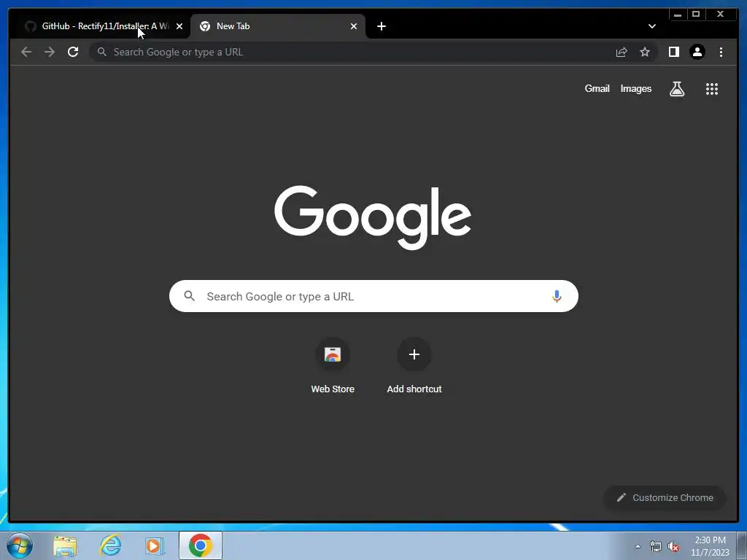Switch to the GitHub Rectify11/Installer tab
This screenshot has height=560, width=747.
[x=101, y=26]
